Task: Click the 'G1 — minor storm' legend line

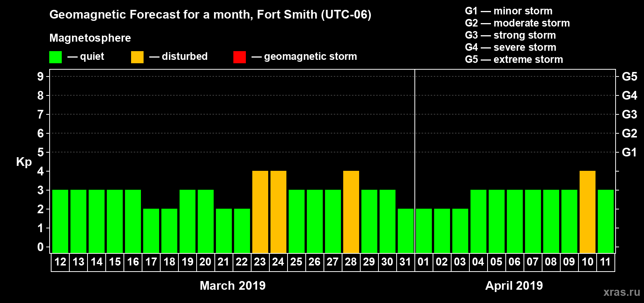Action: (509, 11)
